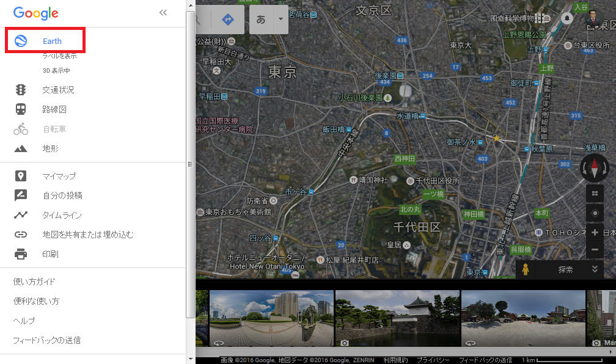Open the input method dropdown arrow
This screenshot has height=364, width=616.
click(280, 20)
